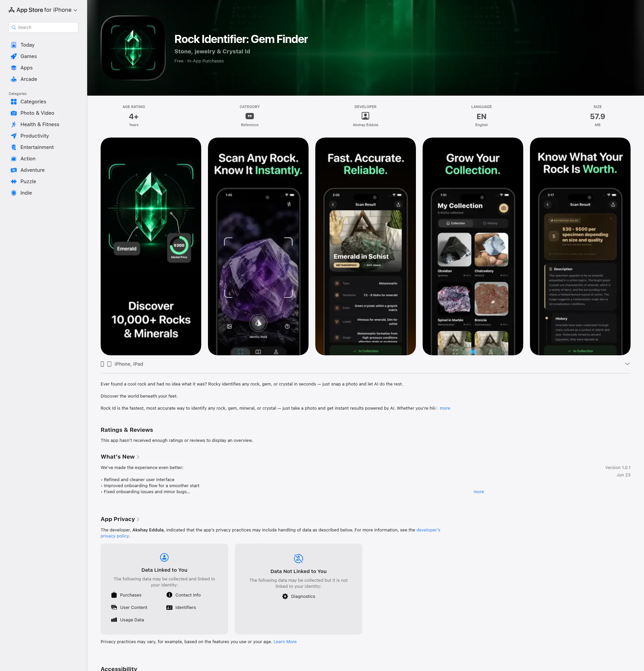644x671 pixels.
Task: Click the Usage Data chart icon
Action: coord(114,620)
